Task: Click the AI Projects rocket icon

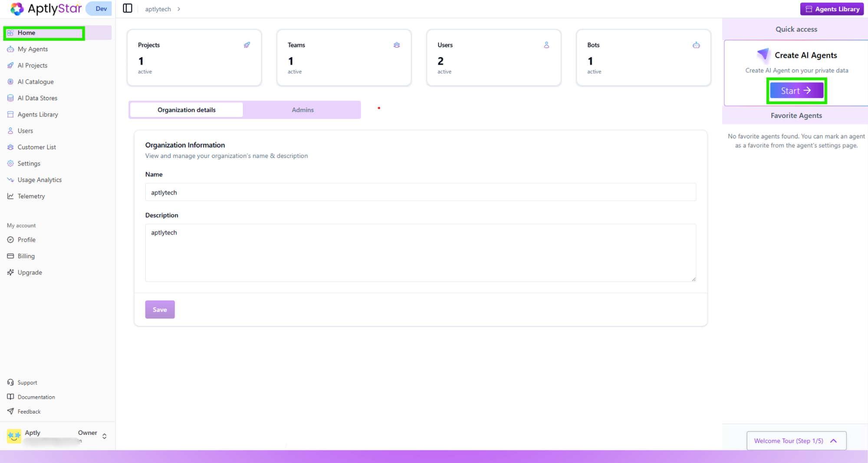Action: pyautogui.click(x=10, y=66)
